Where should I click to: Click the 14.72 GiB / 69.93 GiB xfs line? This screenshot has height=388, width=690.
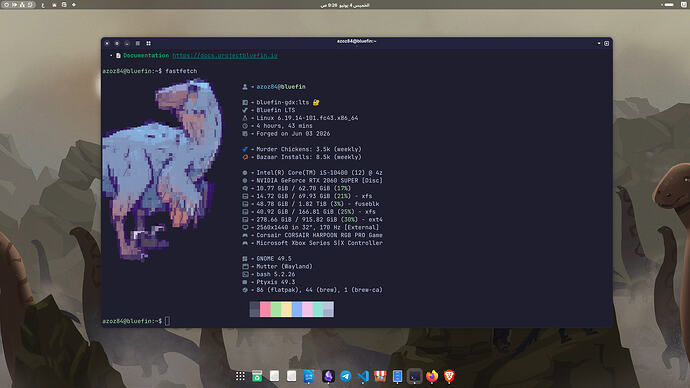point(307,196)
